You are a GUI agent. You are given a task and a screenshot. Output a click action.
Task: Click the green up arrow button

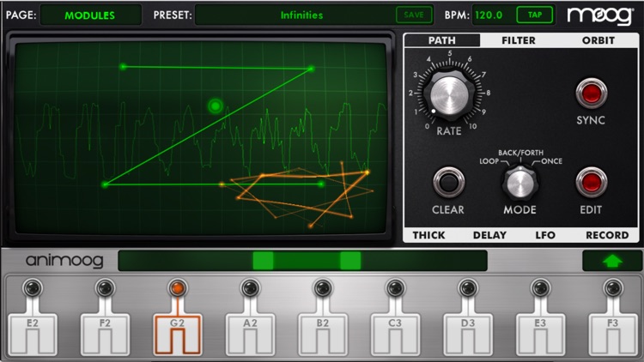(x=612, y=261)
